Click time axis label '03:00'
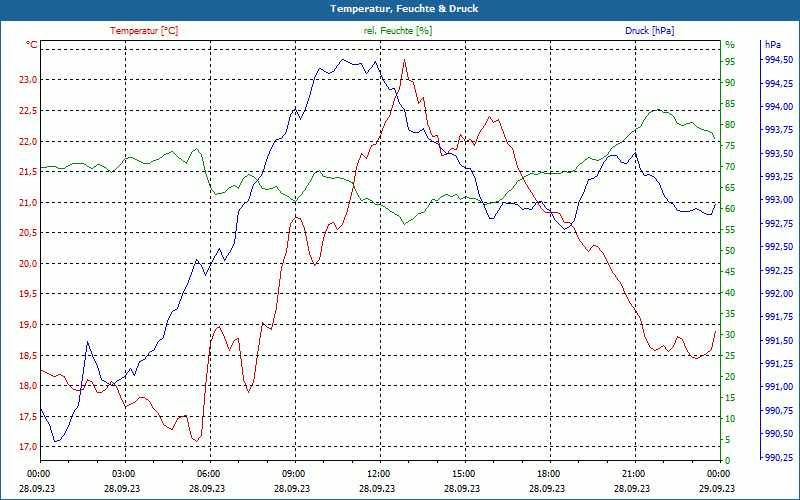The image size is (800, 500). (123, 473)
